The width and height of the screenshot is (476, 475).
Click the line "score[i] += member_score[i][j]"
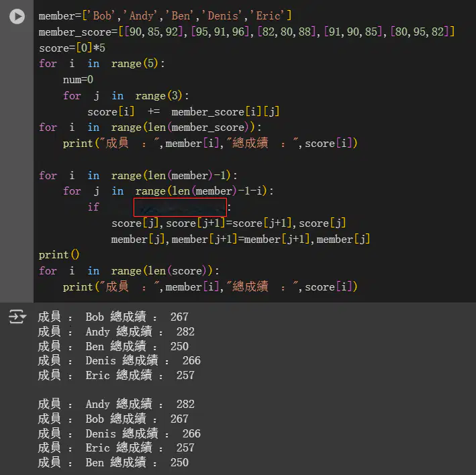point(183,112)
